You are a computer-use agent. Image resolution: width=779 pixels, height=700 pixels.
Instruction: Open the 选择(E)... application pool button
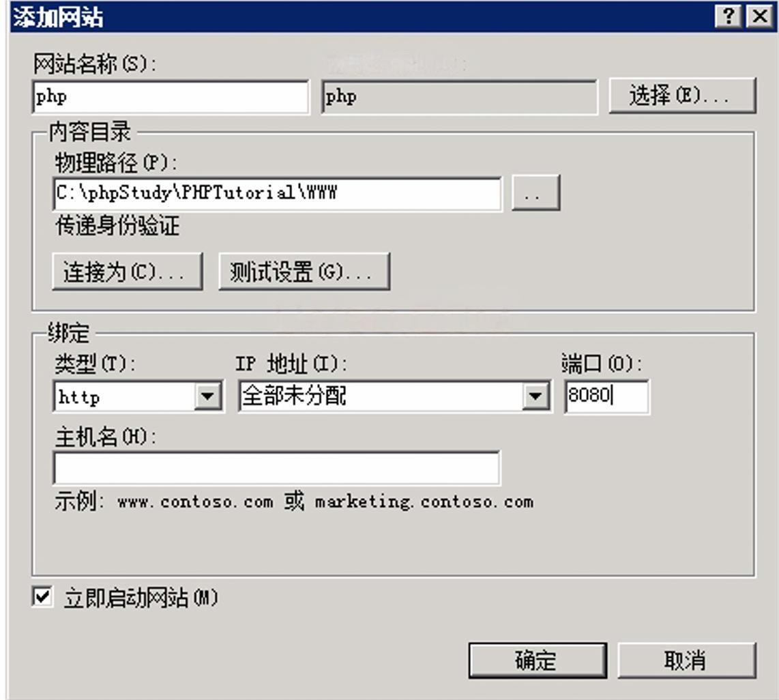(683, 96)
